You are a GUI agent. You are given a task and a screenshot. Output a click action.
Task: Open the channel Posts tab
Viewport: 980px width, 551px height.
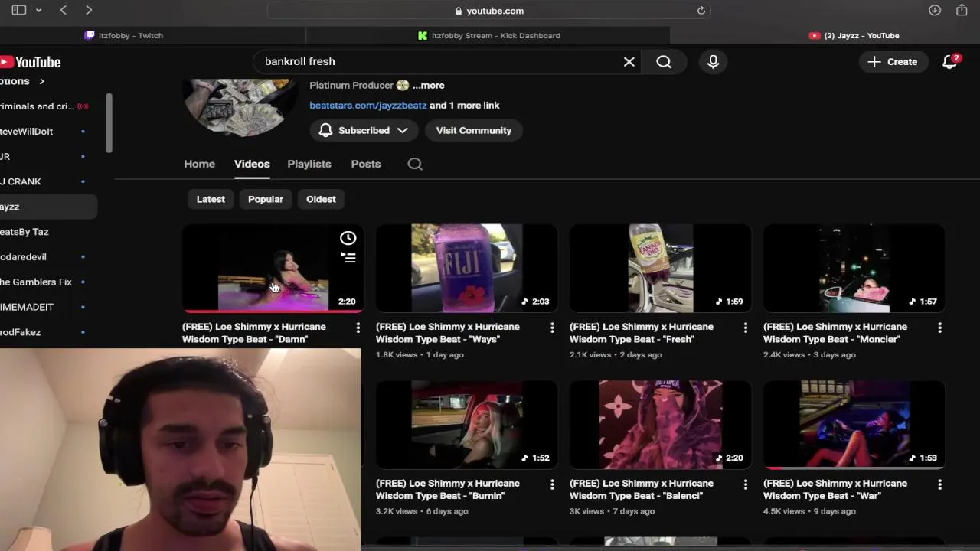tap(366, 164)
